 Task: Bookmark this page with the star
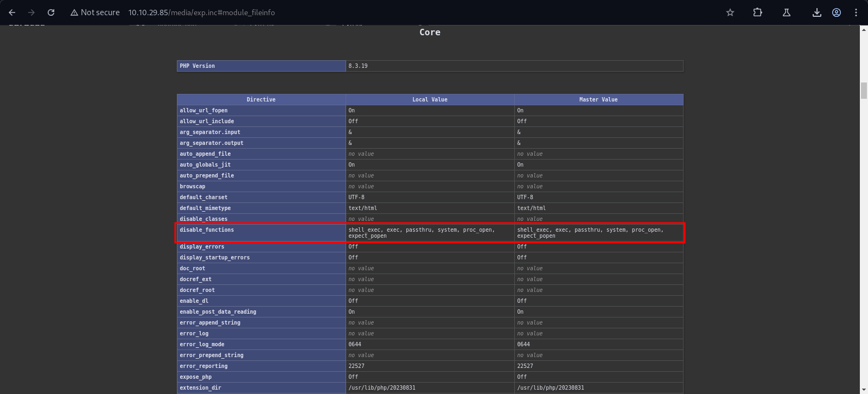click(730, 12)
